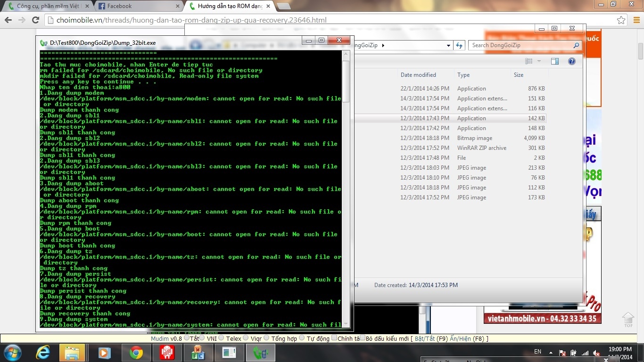Jump to page top with TOP icon
644x362 pixels.
pos(628,320)
